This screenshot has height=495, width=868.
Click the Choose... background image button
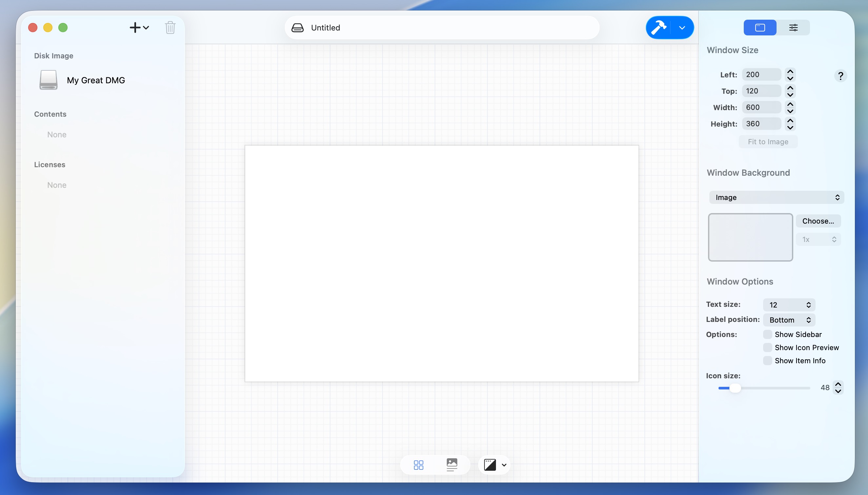click(818, 221)
